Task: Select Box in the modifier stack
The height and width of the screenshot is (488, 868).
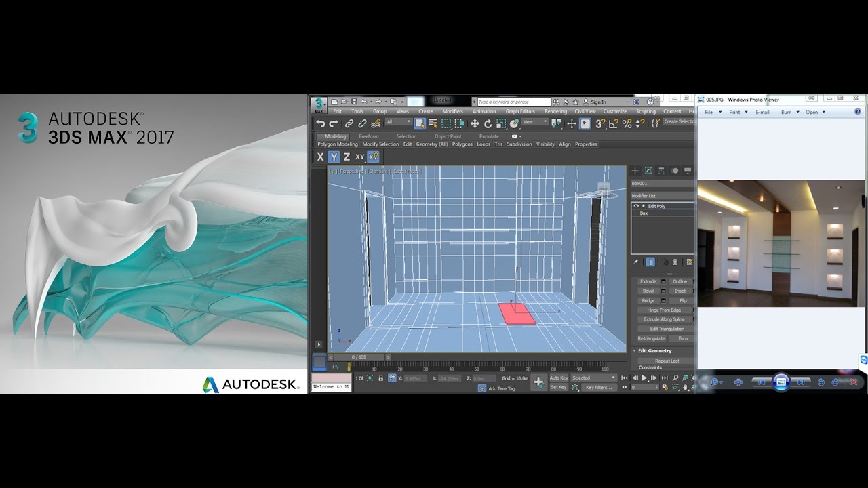Action: [644, 213]
